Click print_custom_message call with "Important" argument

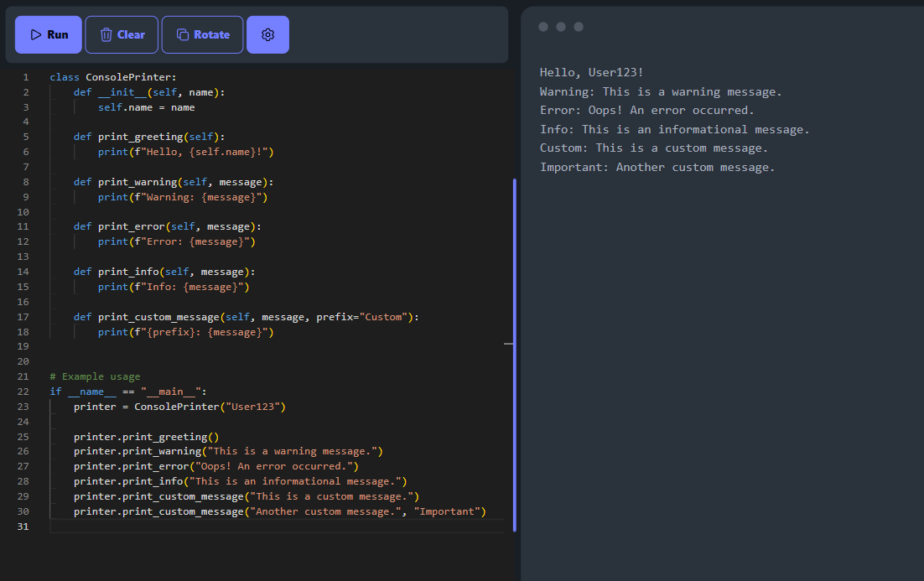coord(280,511)
